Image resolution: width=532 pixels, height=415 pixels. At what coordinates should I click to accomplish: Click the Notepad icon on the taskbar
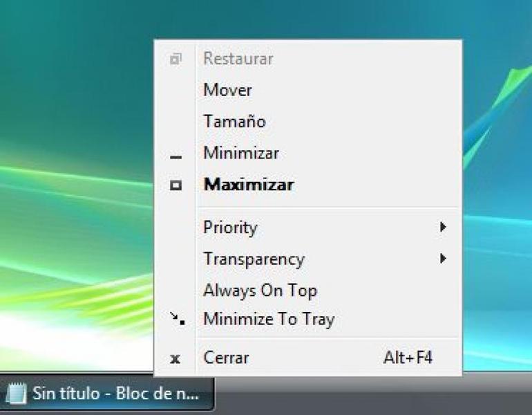(17, 394)
